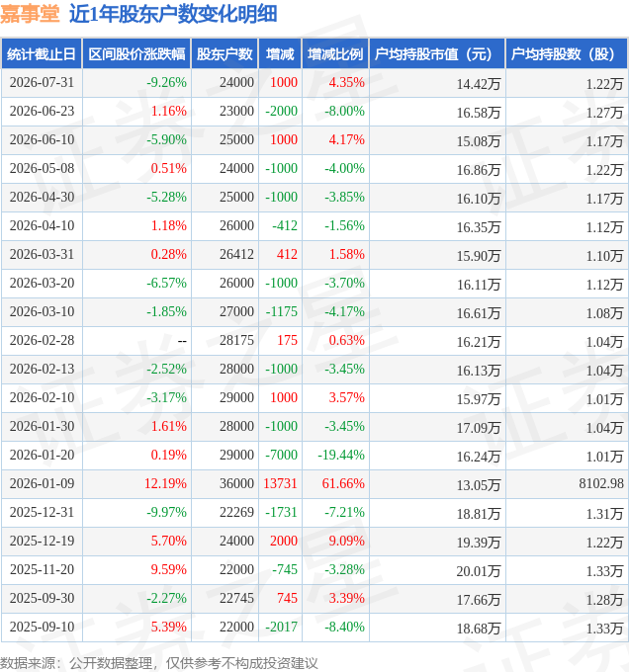Viewport: 629px width, 672px height.
Task: Click the 近1年股东户数变化明细 heading
Action: [x=173, y=14]
